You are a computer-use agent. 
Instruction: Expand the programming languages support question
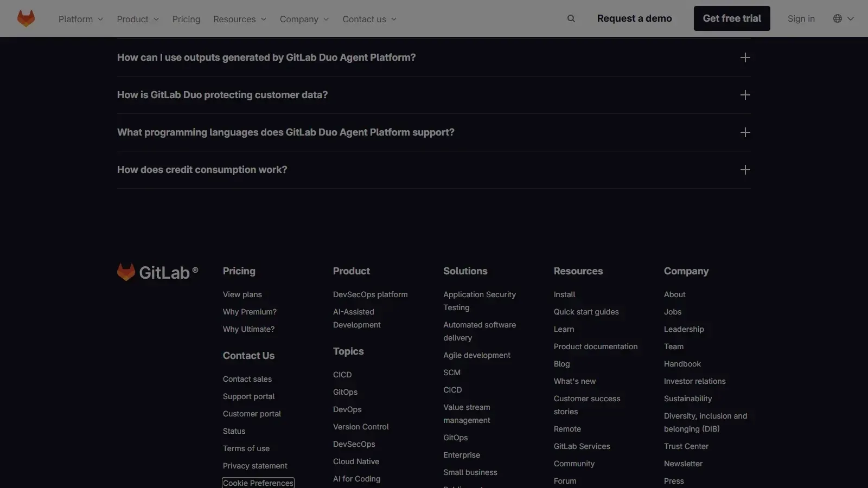tap(434, 132)
